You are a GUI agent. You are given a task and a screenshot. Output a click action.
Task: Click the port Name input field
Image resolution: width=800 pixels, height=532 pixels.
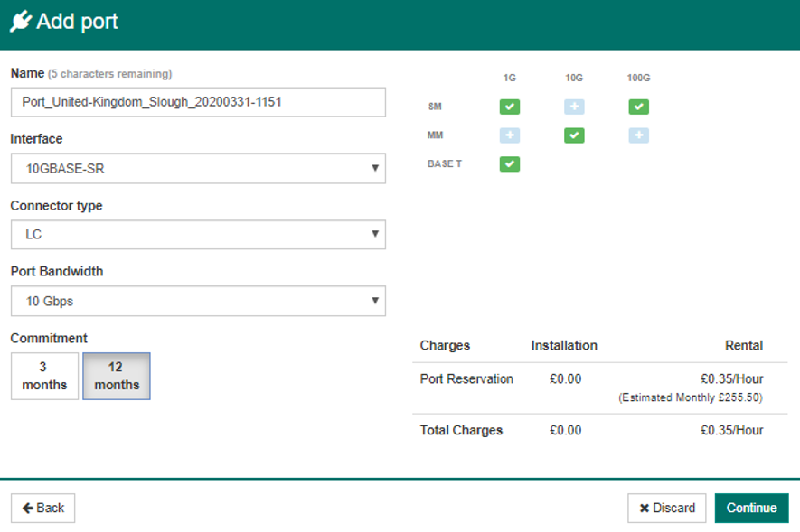[x=198, y=102]
